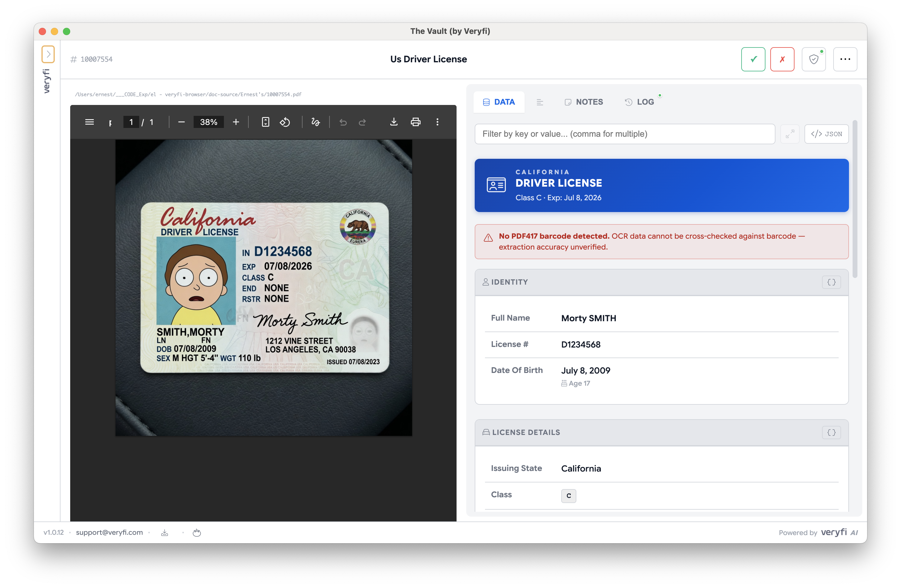The width and height of the screenshot is (901, 588).
Task: Click the 38% zoom level field
Action: click(x=208, y=122)
